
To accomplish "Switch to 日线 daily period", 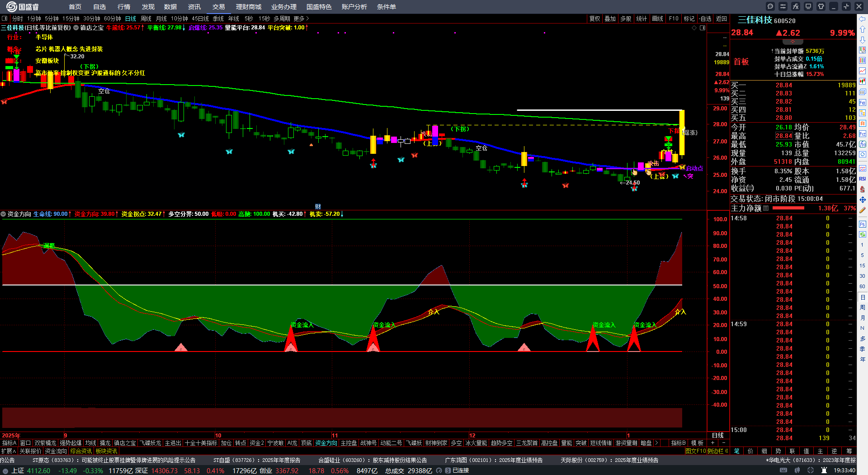I will [x=131, y=19].
